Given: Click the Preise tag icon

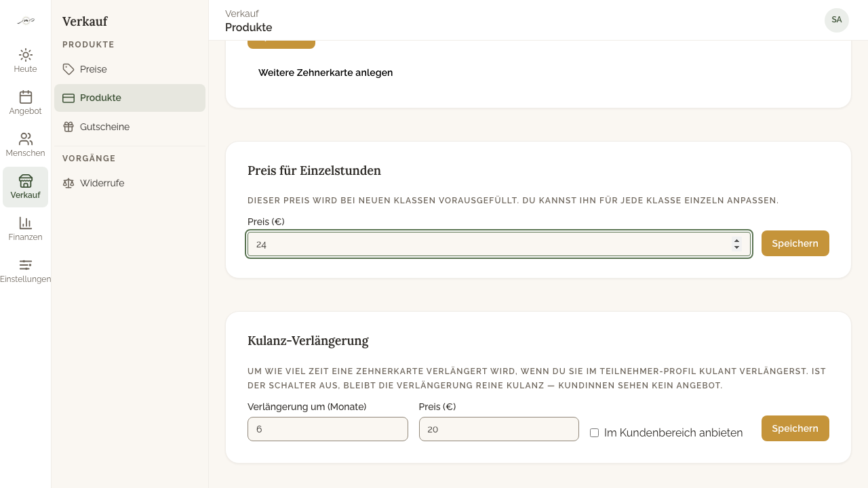Looking at the screenshot, I should [68, 69].
